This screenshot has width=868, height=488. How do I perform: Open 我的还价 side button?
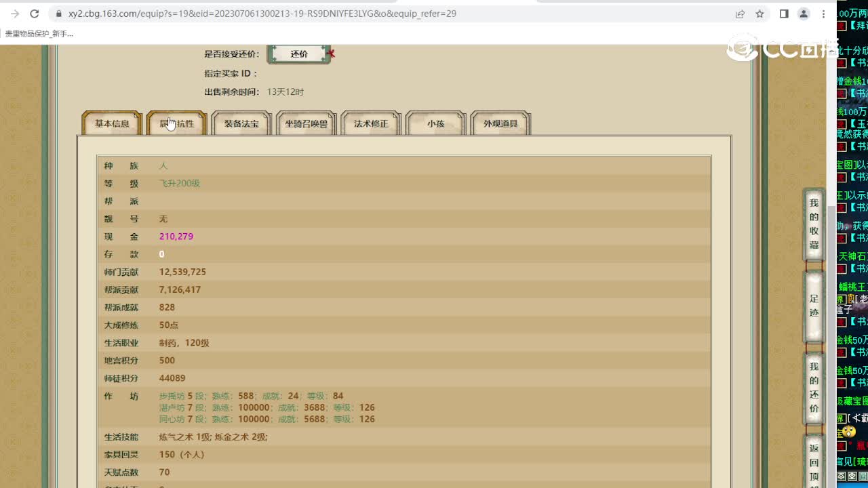tap(814, 388)
